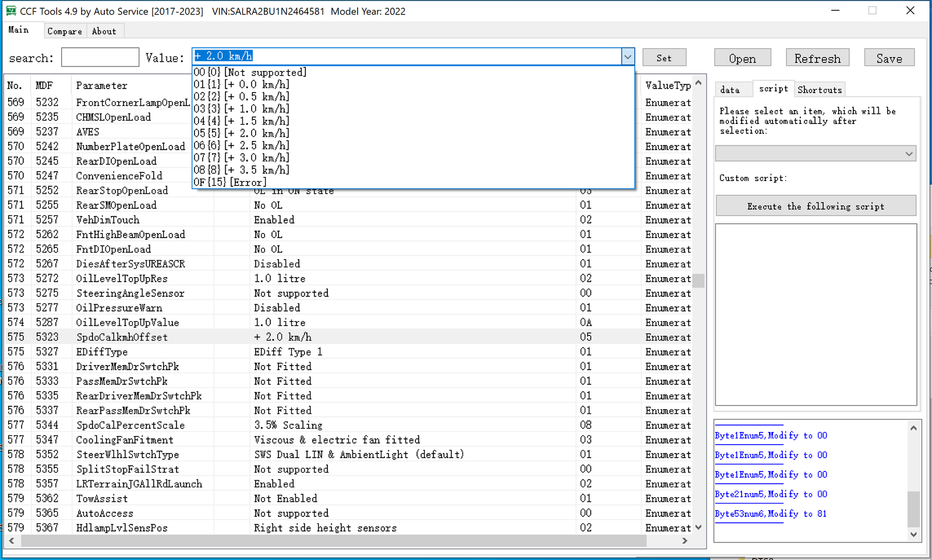Open the script item selection combo box
932x560 pixels.
tap(815, 154)
